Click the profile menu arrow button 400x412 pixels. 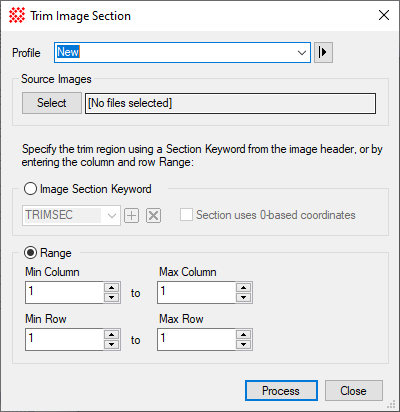click(323, 52)
